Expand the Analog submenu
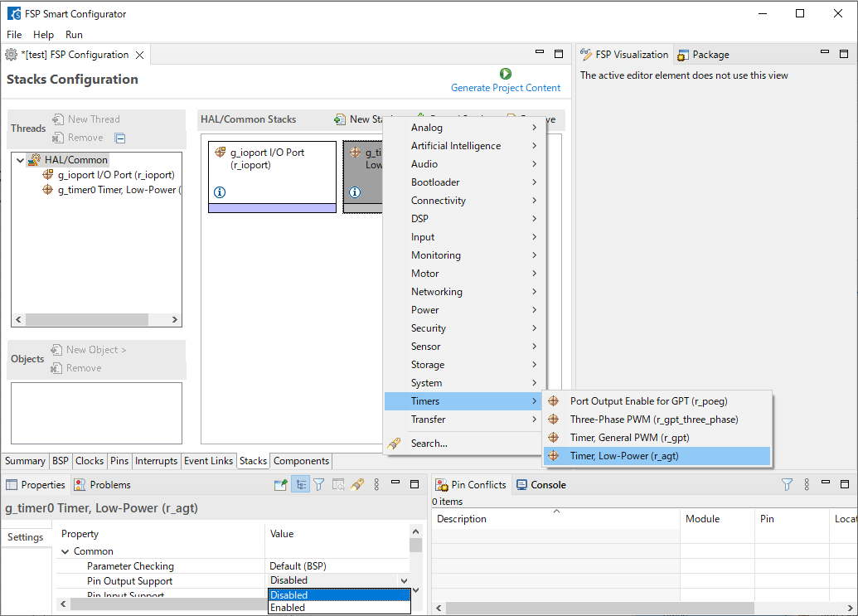Viewport: 858px width, 616px height. pos(463,128)
